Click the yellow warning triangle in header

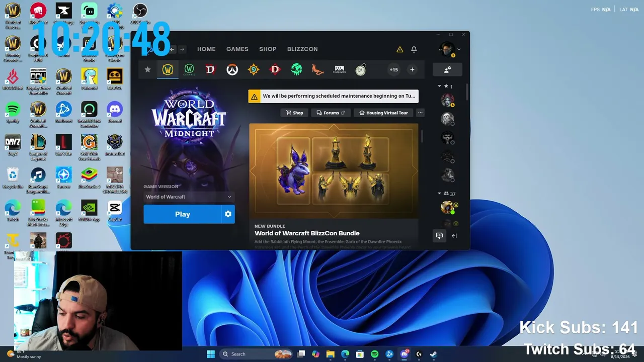coord(399,49)
